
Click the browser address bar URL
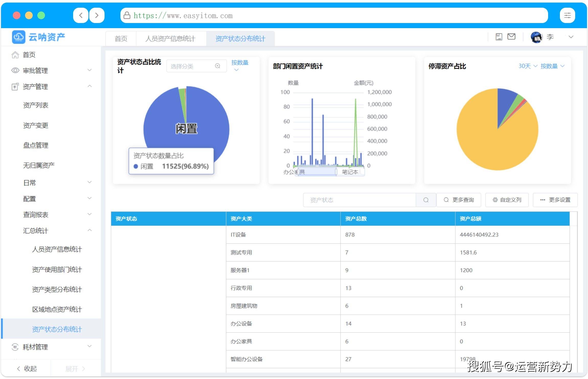tap(183, 16)
